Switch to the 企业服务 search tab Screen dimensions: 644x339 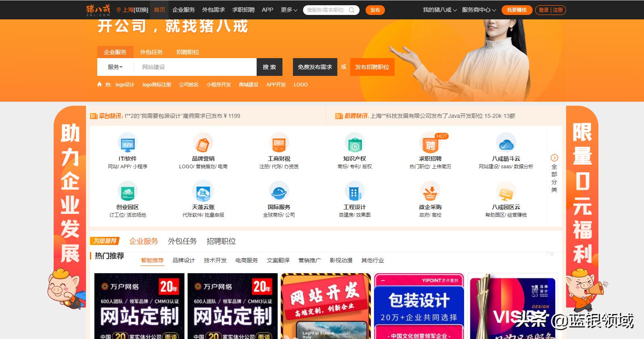(x=115, y=52)
